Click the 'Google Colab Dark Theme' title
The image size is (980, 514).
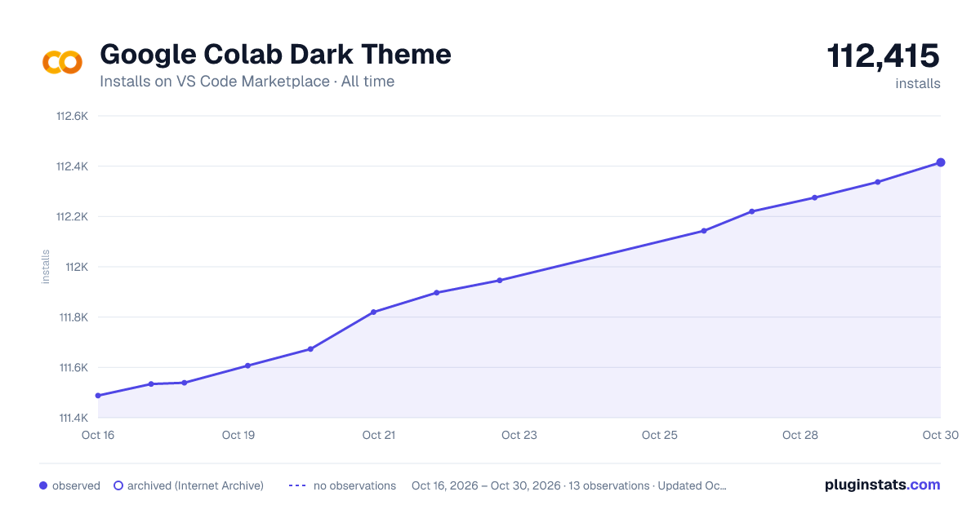275,55
